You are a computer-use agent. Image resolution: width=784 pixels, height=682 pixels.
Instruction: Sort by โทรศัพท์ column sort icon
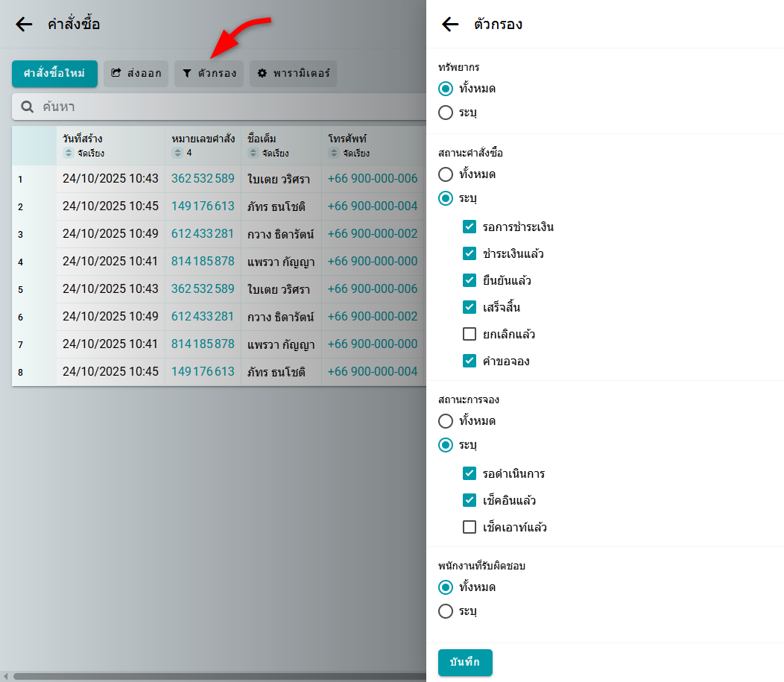pyautogui.click(x=334, y=154)
